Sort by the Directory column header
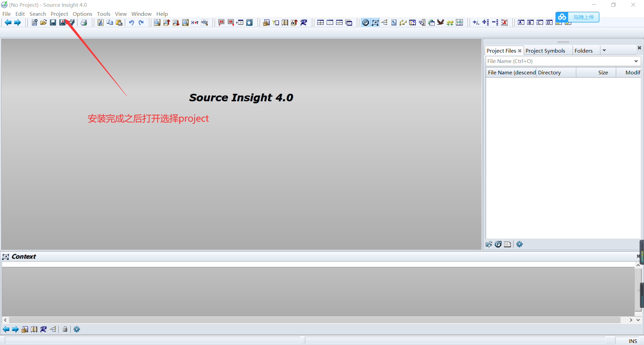Viewport: 644px width, 345px height. [x=556, y=72]
